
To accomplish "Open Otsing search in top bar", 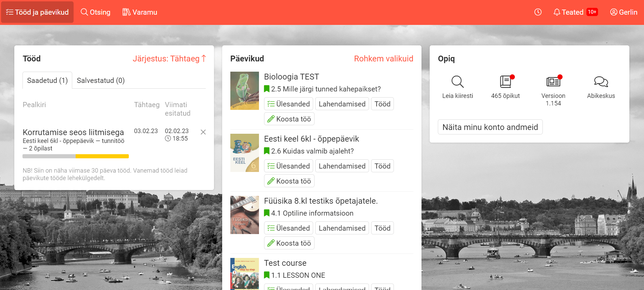I will 95,12.
